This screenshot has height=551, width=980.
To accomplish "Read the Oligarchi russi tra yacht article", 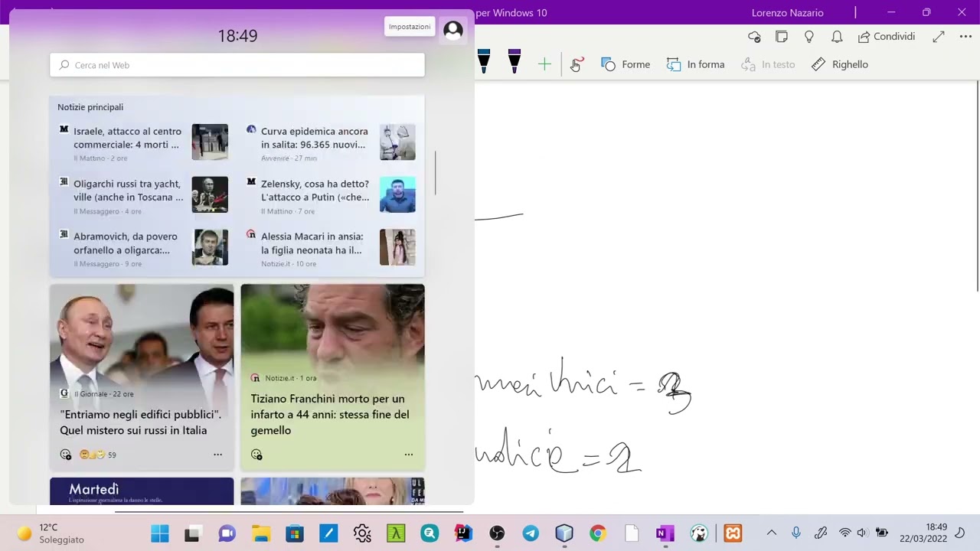I will [x=129, y=191].
